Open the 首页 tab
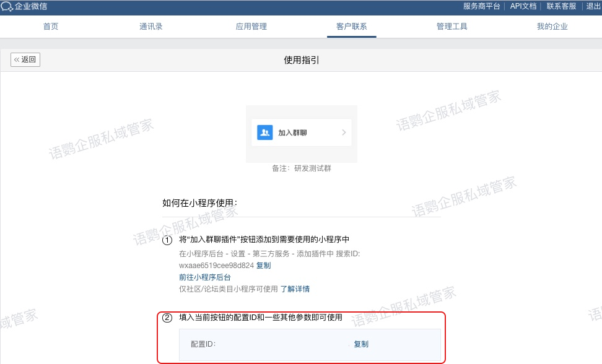Image resolution: width=602 pixels, height=364 pixels. [51, 27]
